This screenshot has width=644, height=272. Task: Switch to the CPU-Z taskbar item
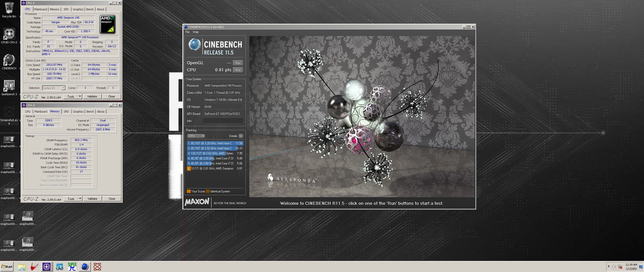tap(47, 266)
